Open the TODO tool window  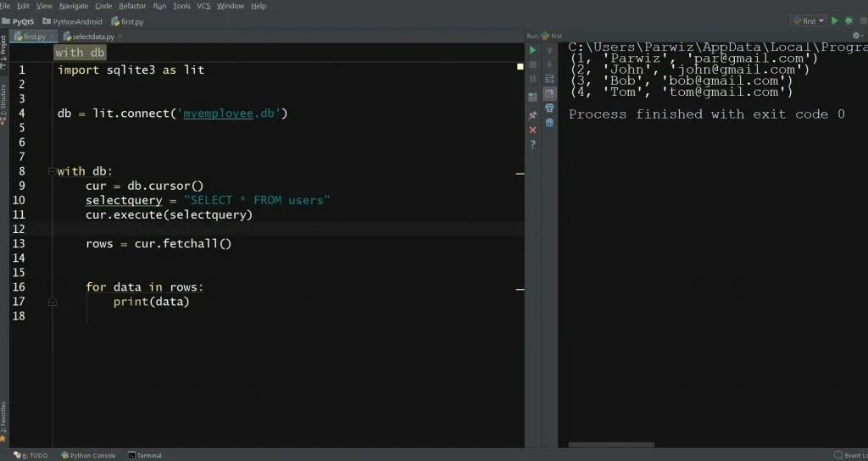coord(31,455)
